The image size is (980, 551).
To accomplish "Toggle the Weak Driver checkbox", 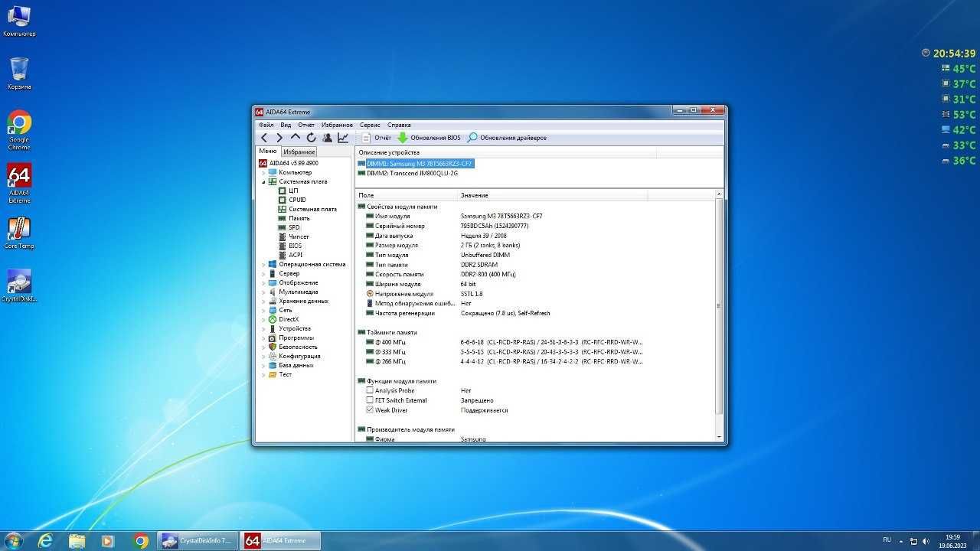I will pyautogui.click(x=370, y=410).
